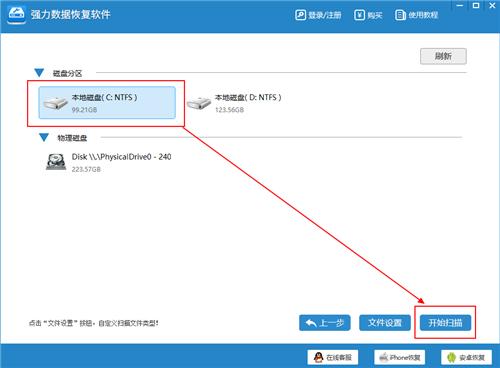
Task: Collapse the 物理磁盘 section triangle
Action: click(44, 137)
